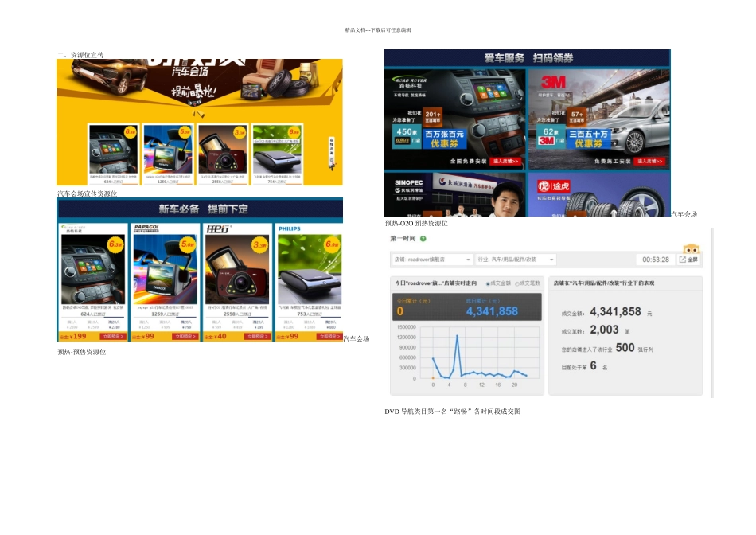Click the 汽车会场宣传资源位 caption
The image size is (756, 535).
(88, 193)
